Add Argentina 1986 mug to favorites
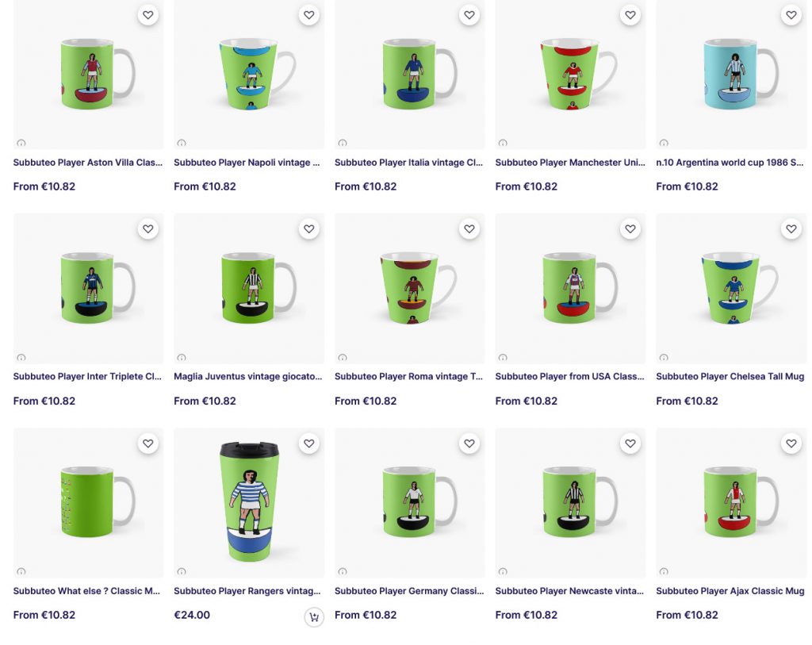Image resolution: width=812 pixels, height=645 pixels. click(791, 15)
